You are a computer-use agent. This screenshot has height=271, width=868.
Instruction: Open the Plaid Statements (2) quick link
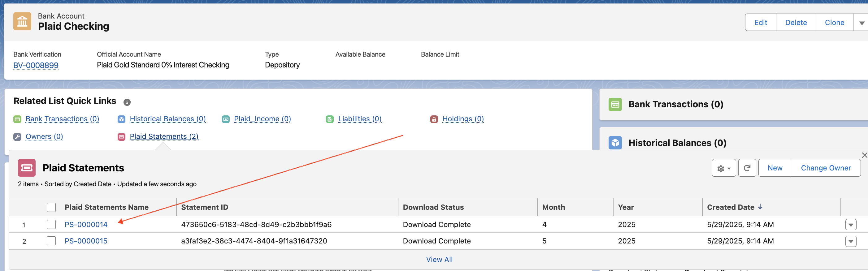coord(164,136)
